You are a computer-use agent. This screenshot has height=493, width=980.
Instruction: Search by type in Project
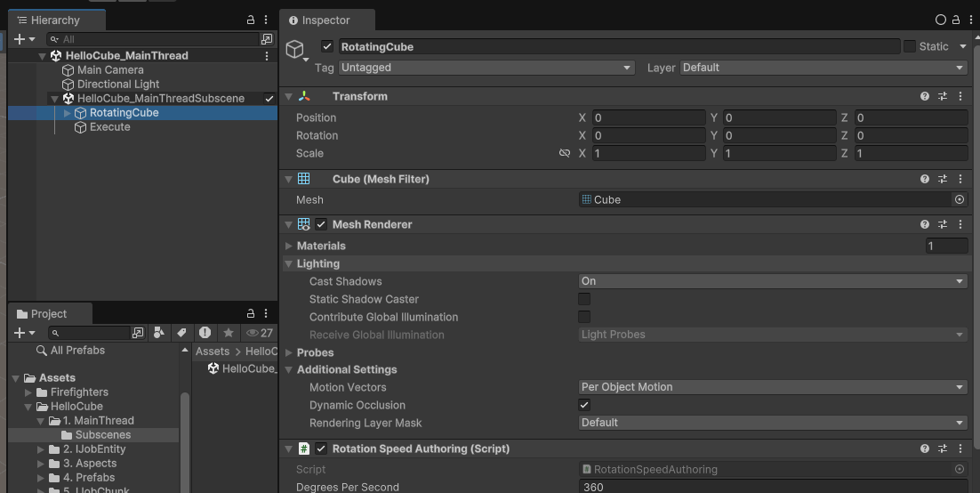point(159,333)
